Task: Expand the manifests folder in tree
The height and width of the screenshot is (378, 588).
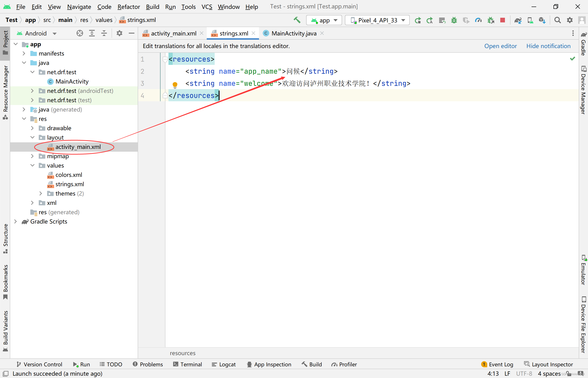Action: 24,53
